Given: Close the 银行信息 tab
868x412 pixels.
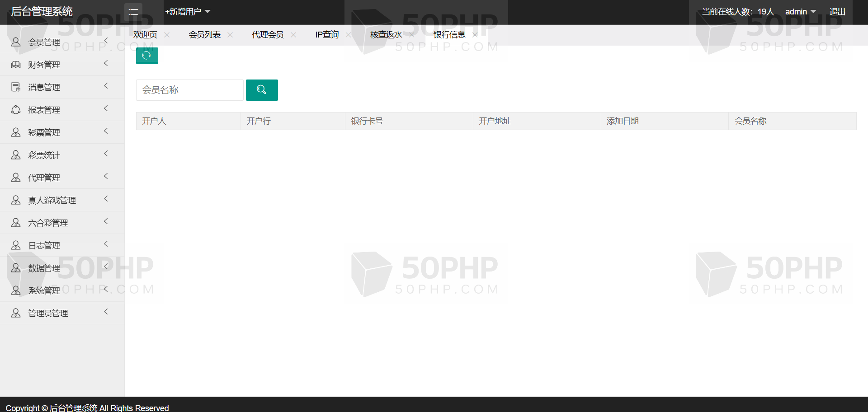Looking at the screenshot, I should [x=475, y=35].
